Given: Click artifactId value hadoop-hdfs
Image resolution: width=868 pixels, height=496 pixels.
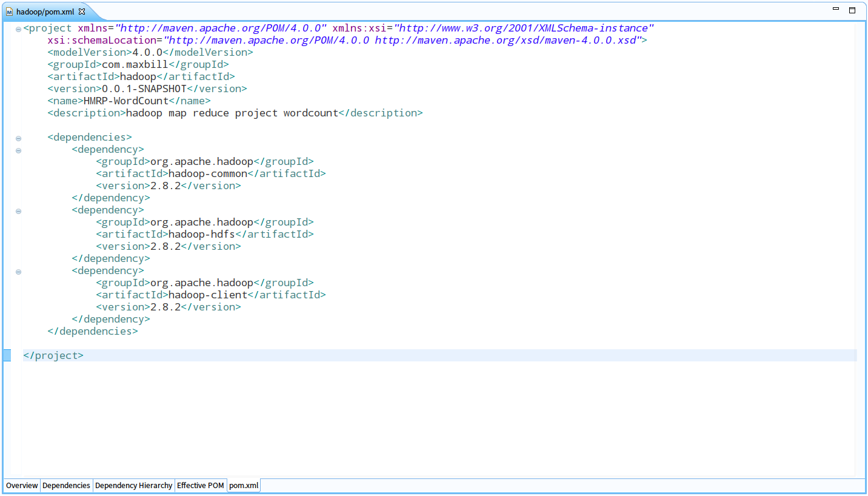Looking at the screenshot, I should tap(202, 234).
